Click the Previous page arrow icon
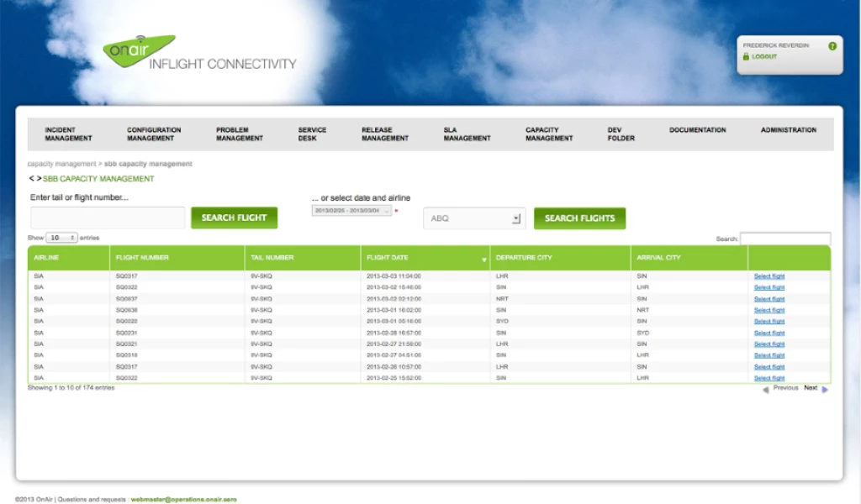Screen dimensions: 861x504 (x=765, y=390)
